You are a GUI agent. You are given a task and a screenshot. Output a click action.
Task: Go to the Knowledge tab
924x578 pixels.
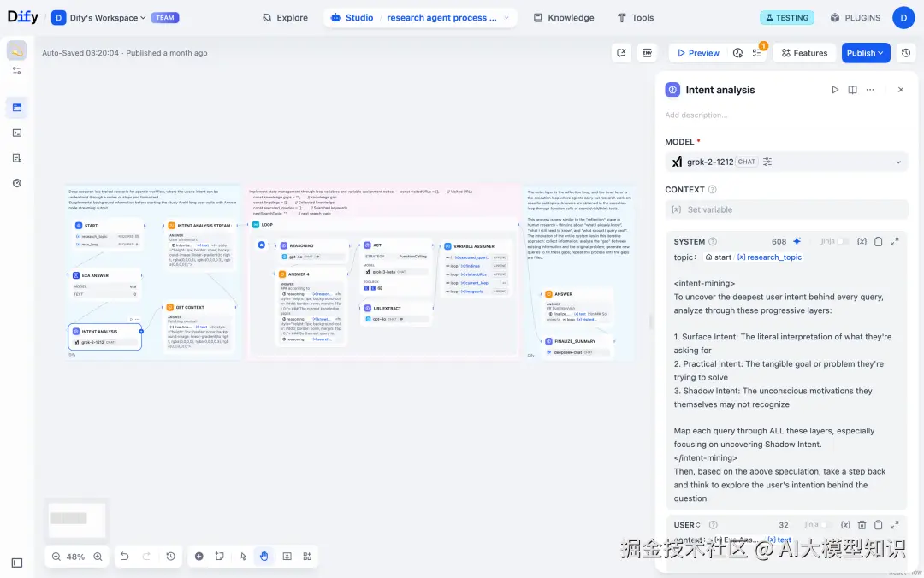[x=564, y=18]
